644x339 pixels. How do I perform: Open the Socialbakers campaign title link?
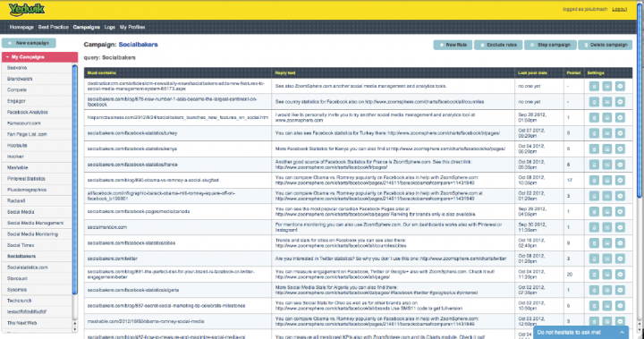coord(138,45)
